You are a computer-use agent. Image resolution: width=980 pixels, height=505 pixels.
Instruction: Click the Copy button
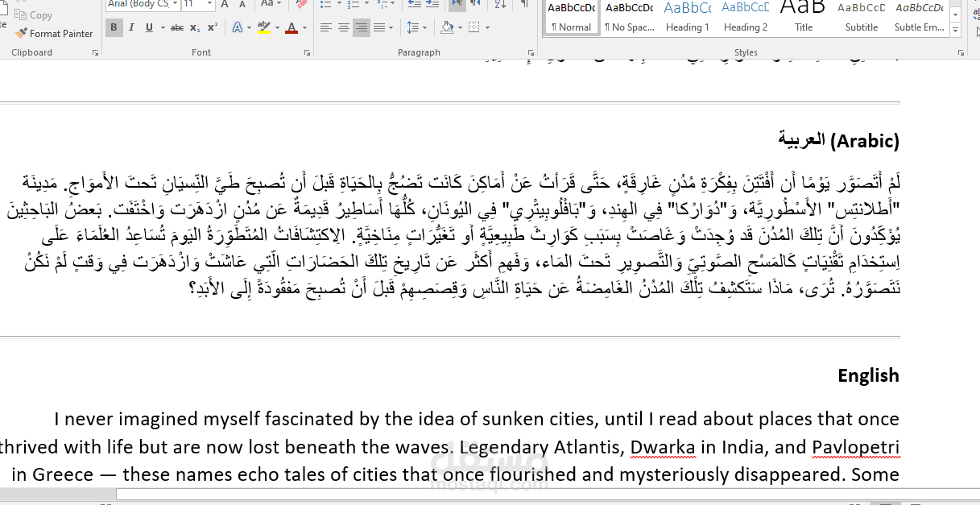point(35,15)
